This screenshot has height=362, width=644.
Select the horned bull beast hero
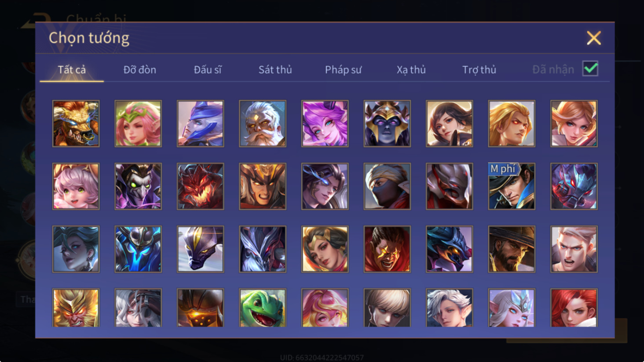[76, 123]
